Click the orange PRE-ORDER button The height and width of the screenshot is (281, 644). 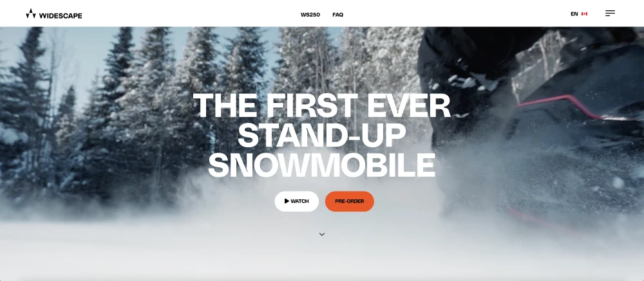[x=350, y=201]
